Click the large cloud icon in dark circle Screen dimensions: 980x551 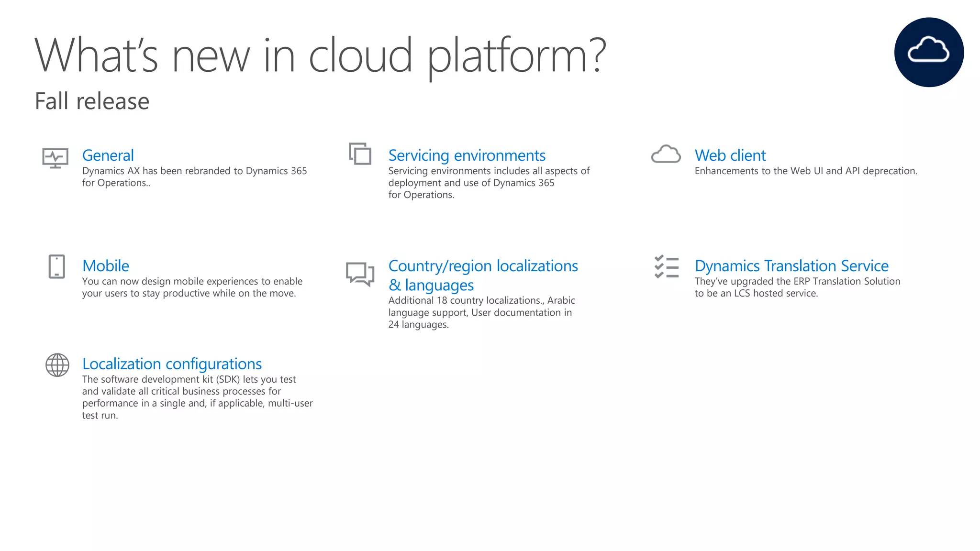coord(929,52)
